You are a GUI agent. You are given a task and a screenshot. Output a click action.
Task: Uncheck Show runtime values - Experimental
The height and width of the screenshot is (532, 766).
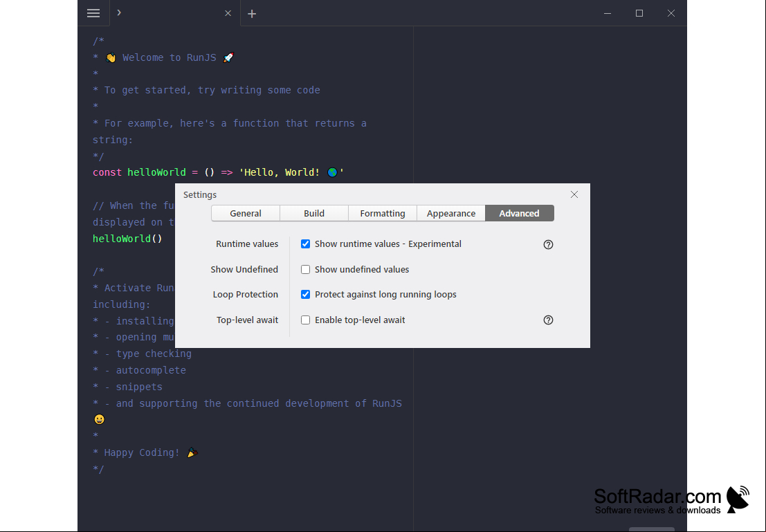pos(305,244)
